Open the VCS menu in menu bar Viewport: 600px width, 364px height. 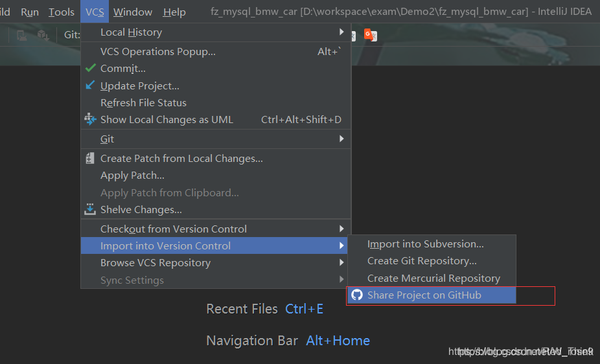[95, 12]
